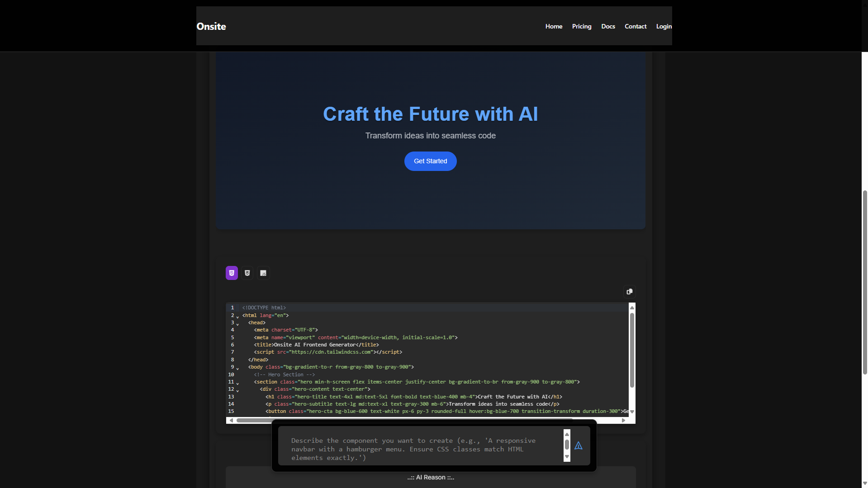
Task: Open the Pricing menu item
Action: tap(582, 26)
